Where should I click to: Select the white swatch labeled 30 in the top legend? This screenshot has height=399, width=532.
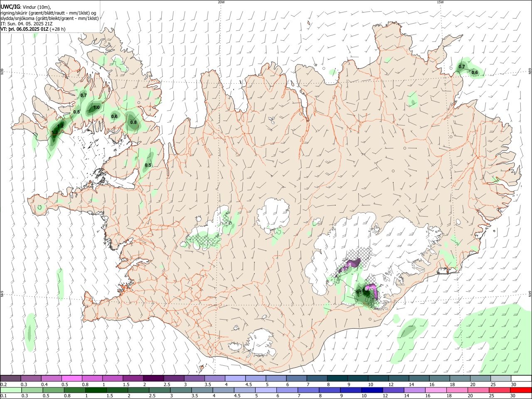click(x=521, y=378)
